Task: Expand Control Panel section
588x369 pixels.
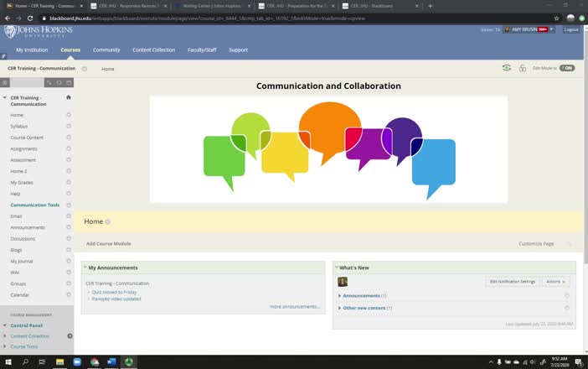Action: (4, 325)
